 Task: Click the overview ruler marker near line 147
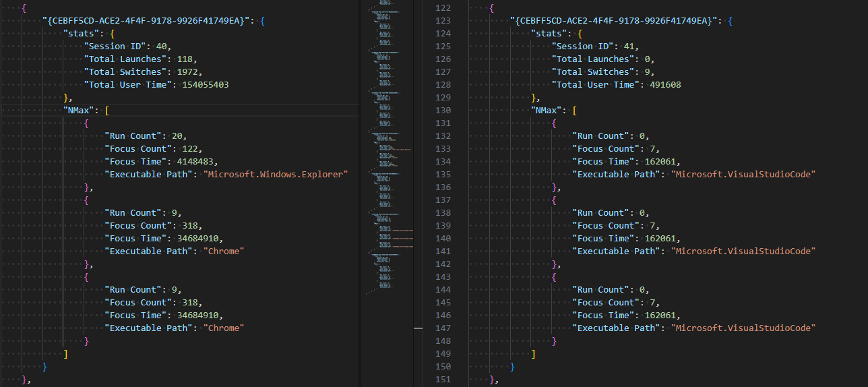click(x=418, y=328)
